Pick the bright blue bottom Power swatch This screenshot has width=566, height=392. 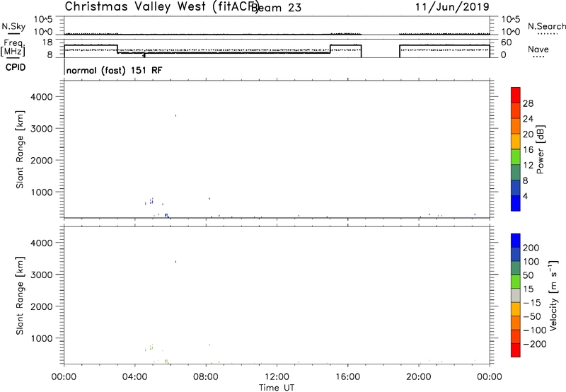(516, 203)
